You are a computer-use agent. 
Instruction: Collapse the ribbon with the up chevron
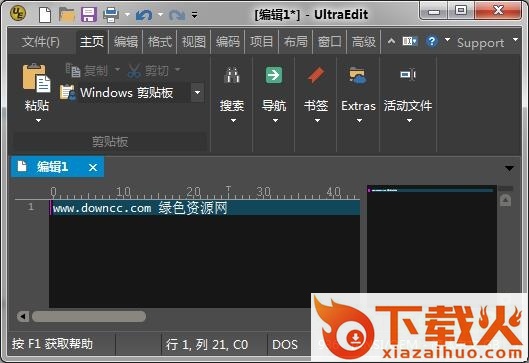pyautogui.click(x=391, y=41)
